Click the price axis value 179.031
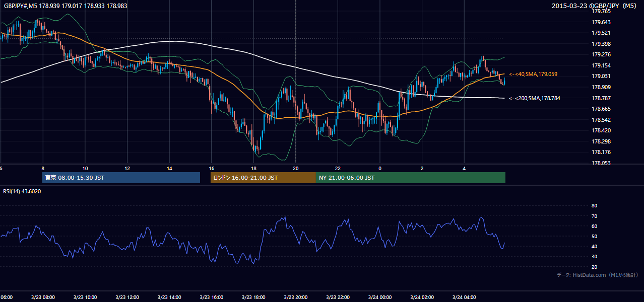This screenshot has height=302, width=644. [x=601, y=76]
